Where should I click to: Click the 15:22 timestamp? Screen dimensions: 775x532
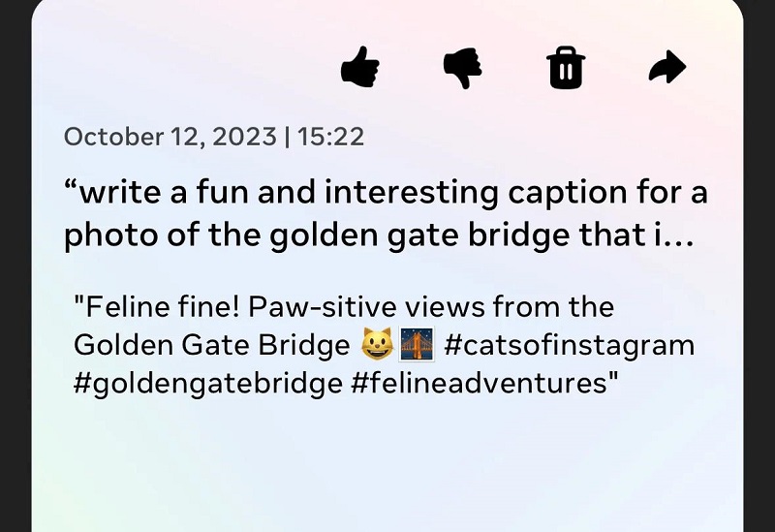pos(331,137)
